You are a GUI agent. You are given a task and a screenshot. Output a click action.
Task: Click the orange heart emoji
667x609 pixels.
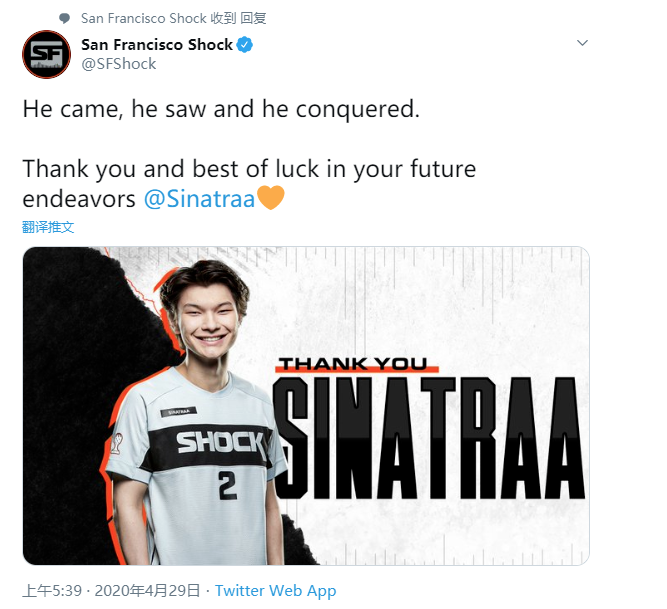click(271, 198)
